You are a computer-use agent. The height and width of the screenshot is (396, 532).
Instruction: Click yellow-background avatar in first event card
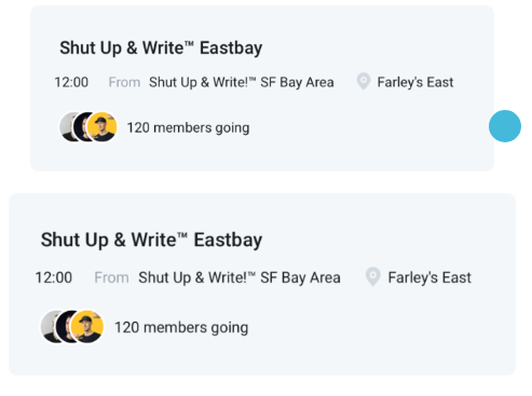click(102, 127)
